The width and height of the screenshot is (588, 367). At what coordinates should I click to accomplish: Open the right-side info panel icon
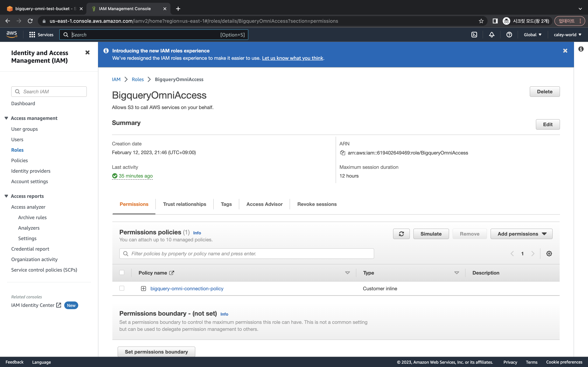(581, 49)
